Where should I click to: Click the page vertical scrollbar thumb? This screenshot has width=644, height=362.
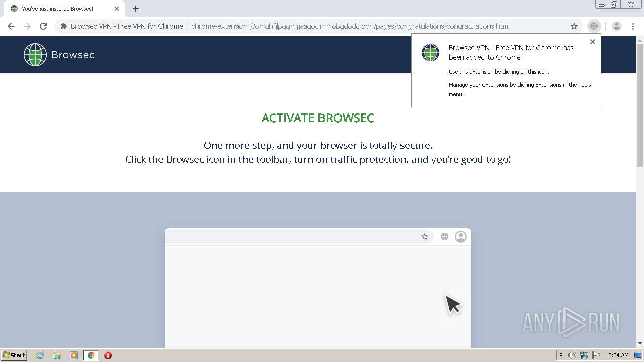(640, 106)
